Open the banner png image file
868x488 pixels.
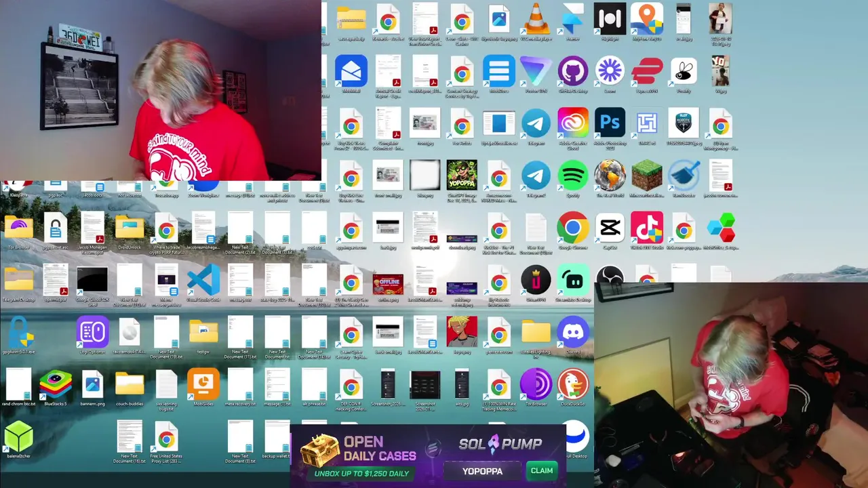92,385
